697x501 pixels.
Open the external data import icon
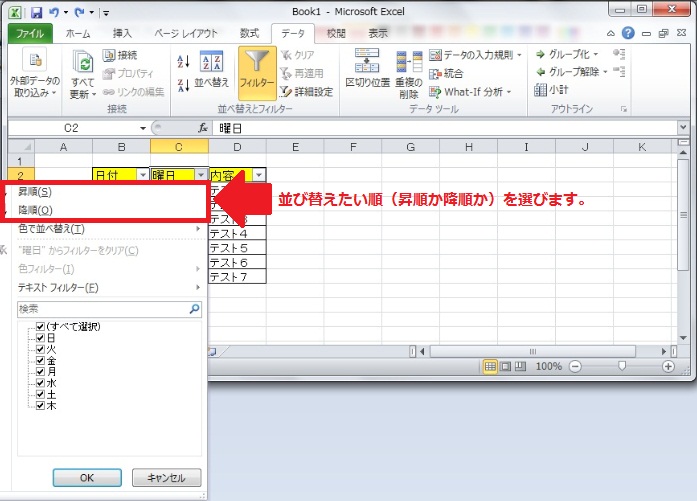35,60
